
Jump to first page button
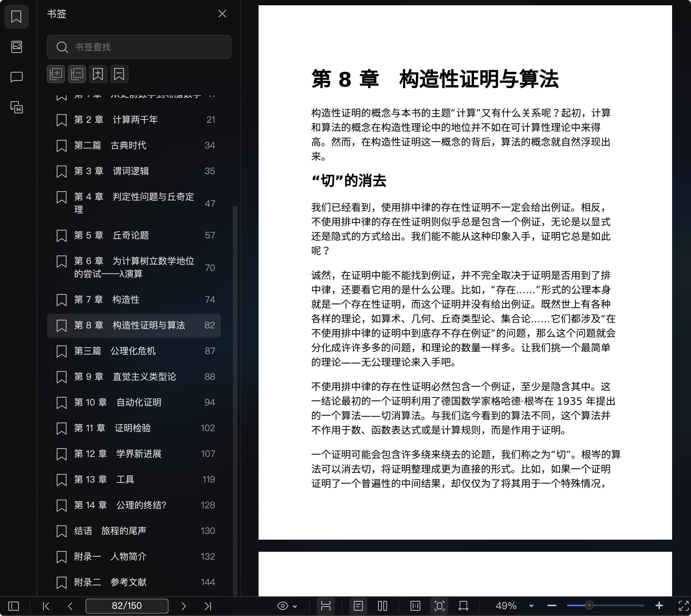(46, 606)
